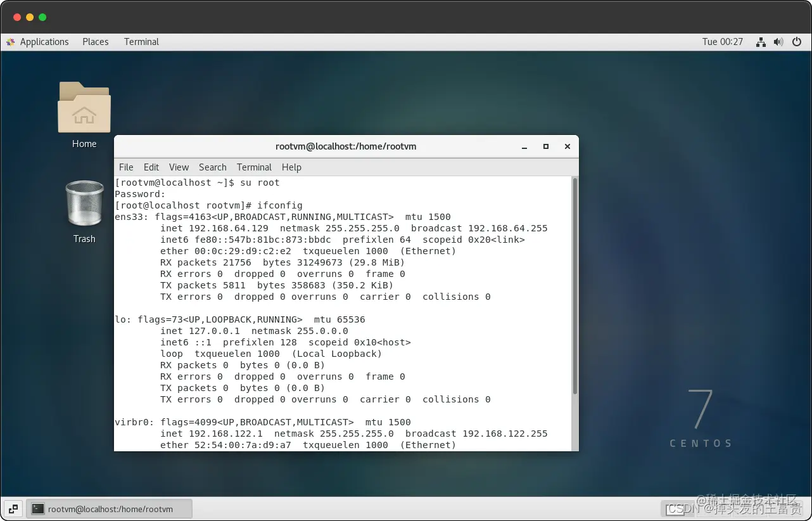812x521 pixels.
Task: Open the Trash desktop icon
Action: (84, 203)
